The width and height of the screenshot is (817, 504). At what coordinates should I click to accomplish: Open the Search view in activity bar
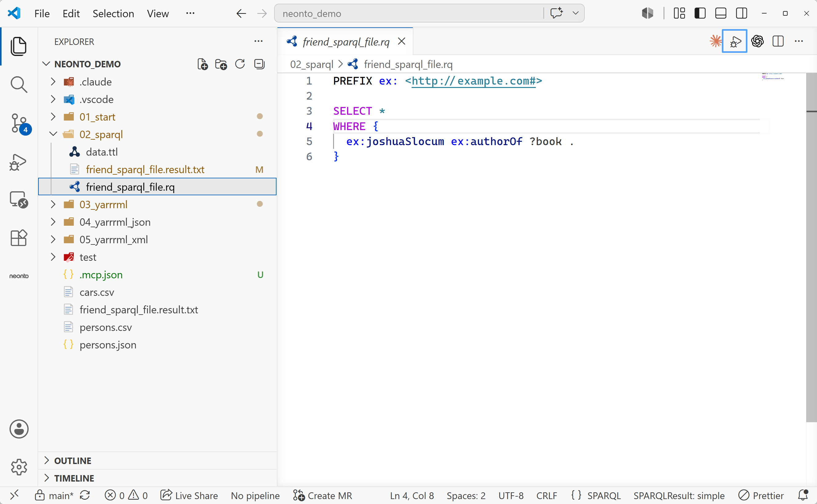tap(19, 85)
